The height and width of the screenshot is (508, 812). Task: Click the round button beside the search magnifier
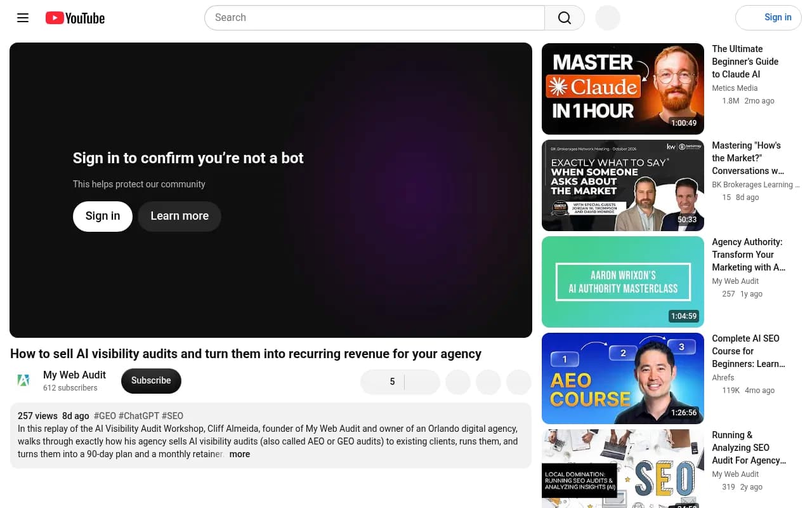click(x=608, y=18)
